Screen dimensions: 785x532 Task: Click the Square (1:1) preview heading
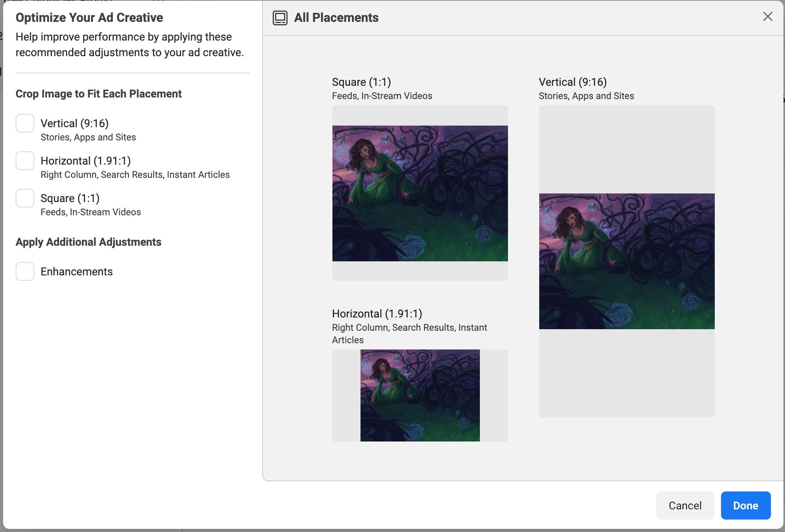click(361, 82)
